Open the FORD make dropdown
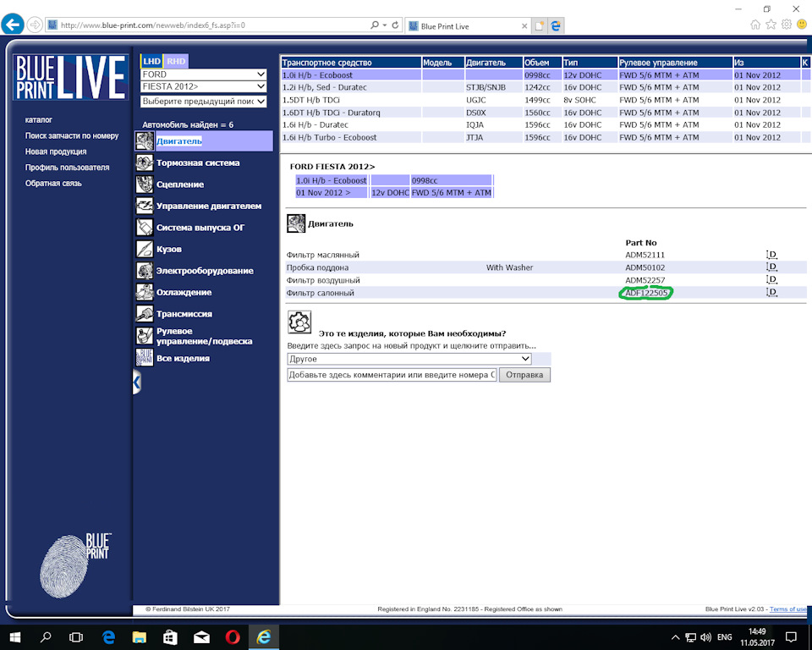 (x=204, y=74)
